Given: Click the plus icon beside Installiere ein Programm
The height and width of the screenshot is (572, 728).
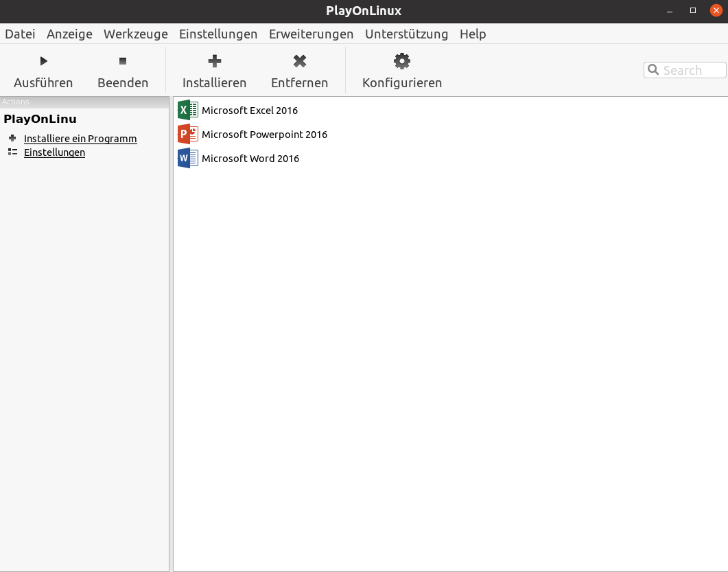Looking at the screenshot, I should pos(12,138).
